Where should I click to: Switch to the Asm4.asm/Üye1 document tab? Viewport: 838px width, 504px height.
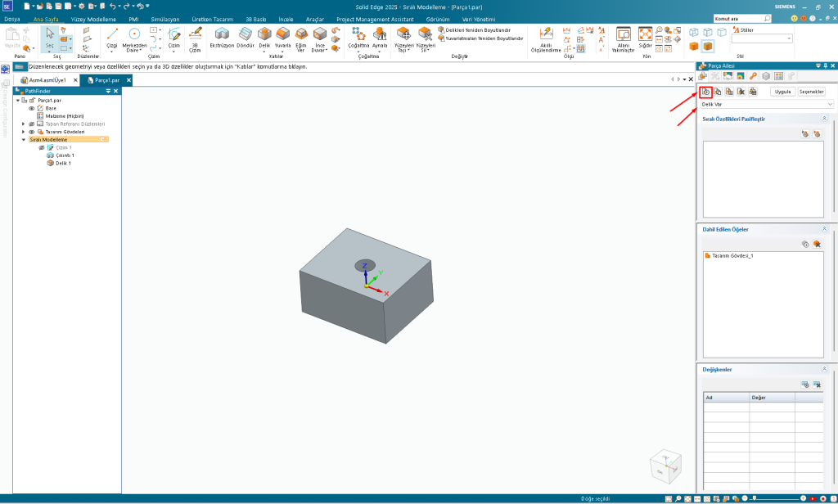47,80
